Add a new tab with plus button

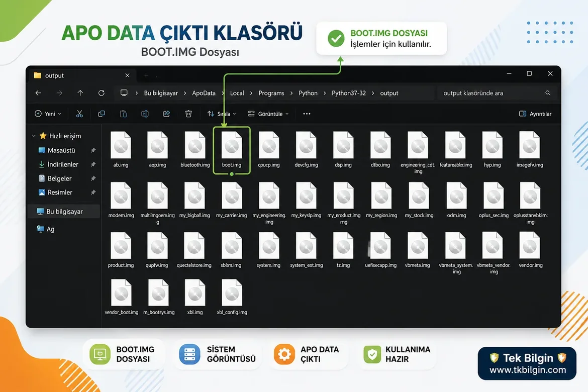click(146, 76)
